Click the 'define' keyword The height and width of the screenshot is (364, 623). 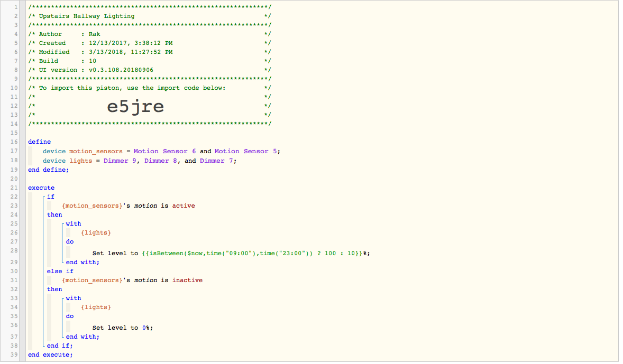click(39, 142)
